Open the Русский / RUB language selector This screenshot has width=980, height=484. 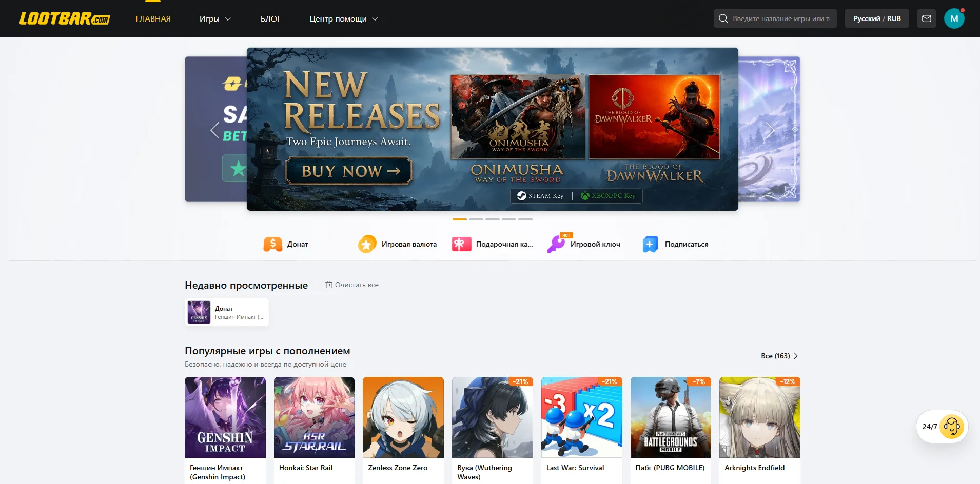pos(877,18)
